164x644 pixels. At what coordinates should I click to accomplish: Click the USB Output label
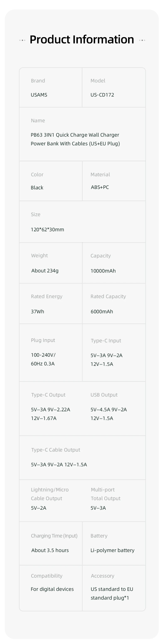coord(104,395)
